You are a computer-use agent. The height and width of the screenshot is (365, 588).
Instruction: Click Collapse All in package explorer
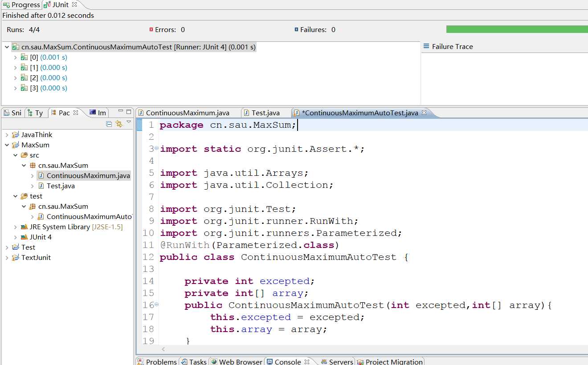click(x=109, y=124)
